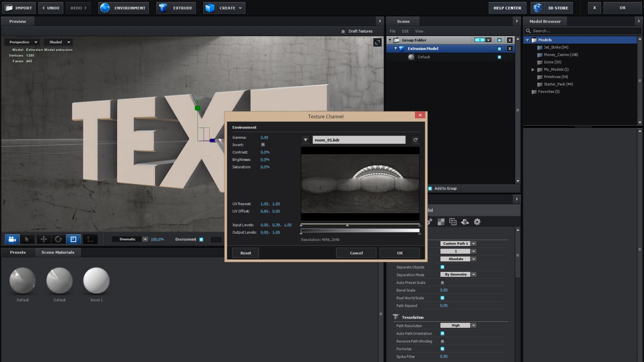Disable Separate Objects
The width and height of the screenshot is (644, 362).
tap(442, 267)
